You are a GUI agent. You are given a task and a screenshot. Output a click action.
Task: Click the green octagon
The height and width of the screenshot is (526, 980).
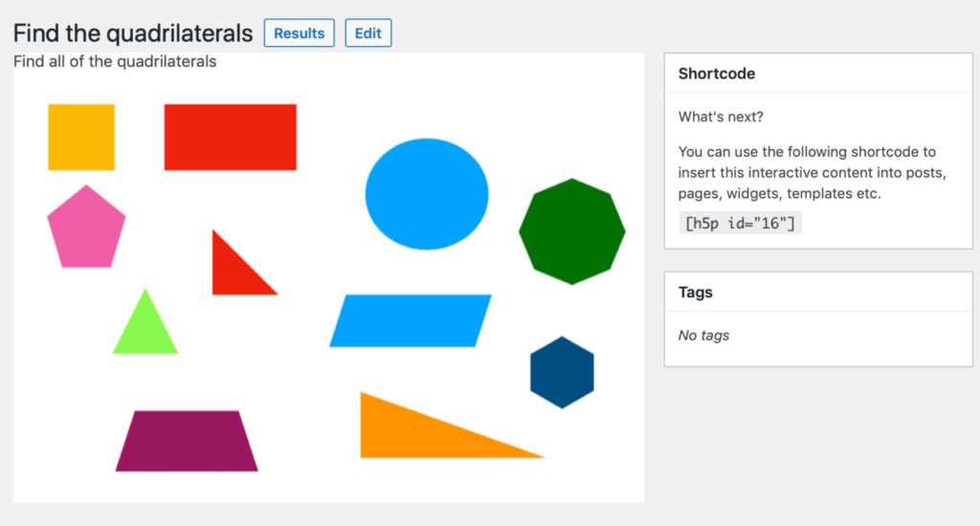(571, 231)
